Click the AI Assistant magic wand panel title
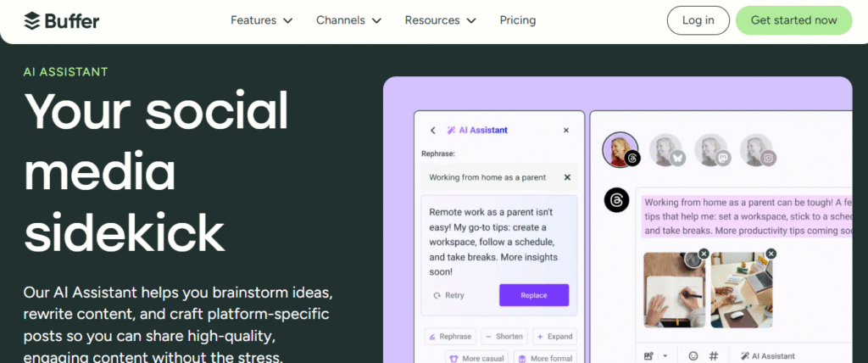The height and width of the screenshot is (363, 868). [477, 131]
